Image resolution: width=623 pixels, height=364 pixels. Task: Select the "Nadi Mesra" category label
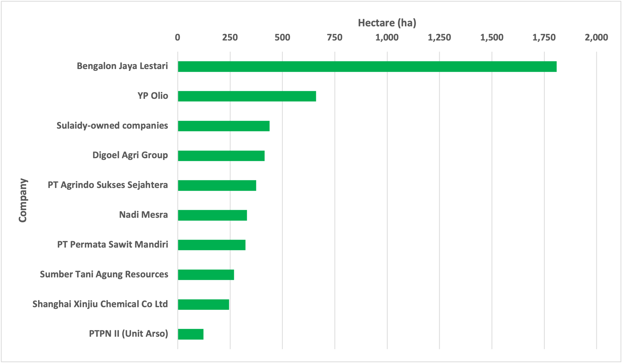point(143,215)
